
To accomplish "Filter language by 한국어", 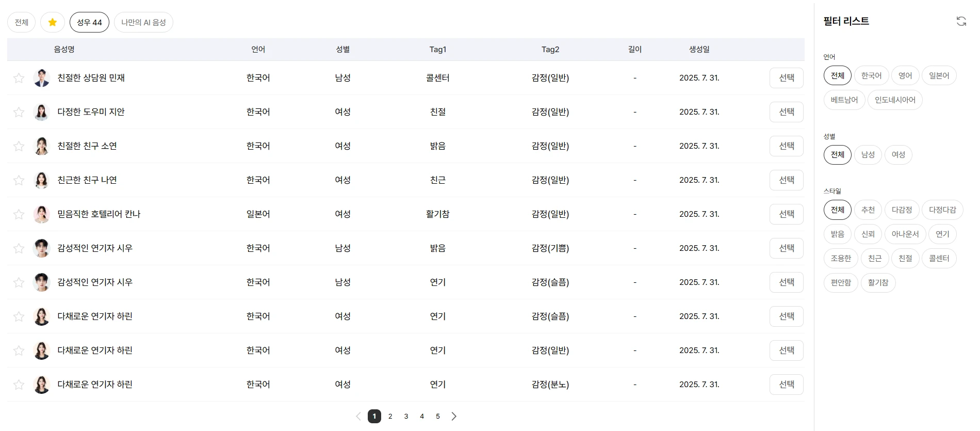I will coord(871,75).
